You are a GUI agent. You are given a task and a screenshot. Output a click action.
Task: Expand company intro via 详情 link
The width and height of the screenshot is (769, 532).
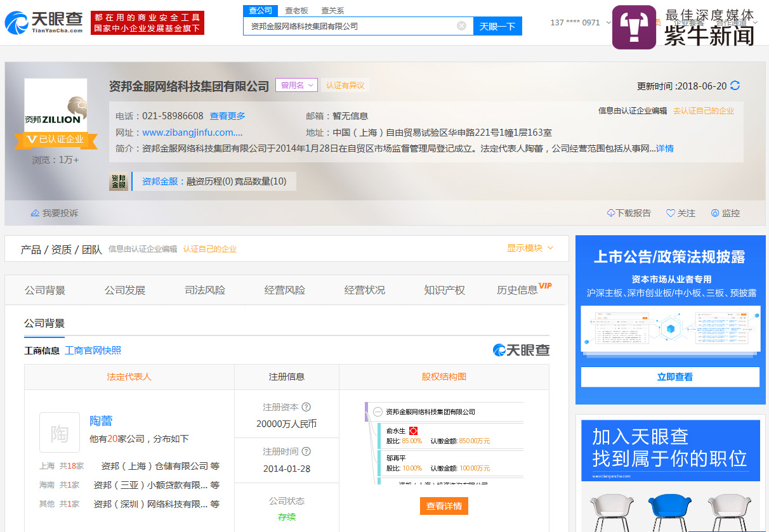(665, 148)
